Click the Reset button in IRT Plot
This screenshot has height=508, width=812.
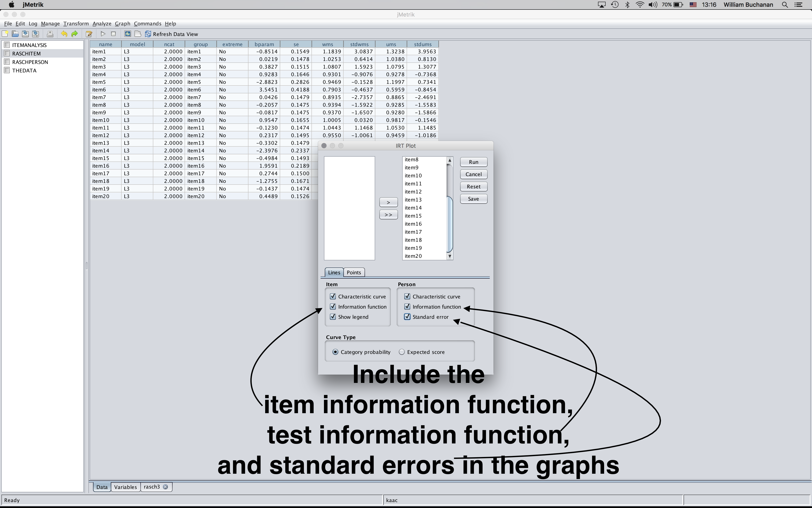[474, 186]
